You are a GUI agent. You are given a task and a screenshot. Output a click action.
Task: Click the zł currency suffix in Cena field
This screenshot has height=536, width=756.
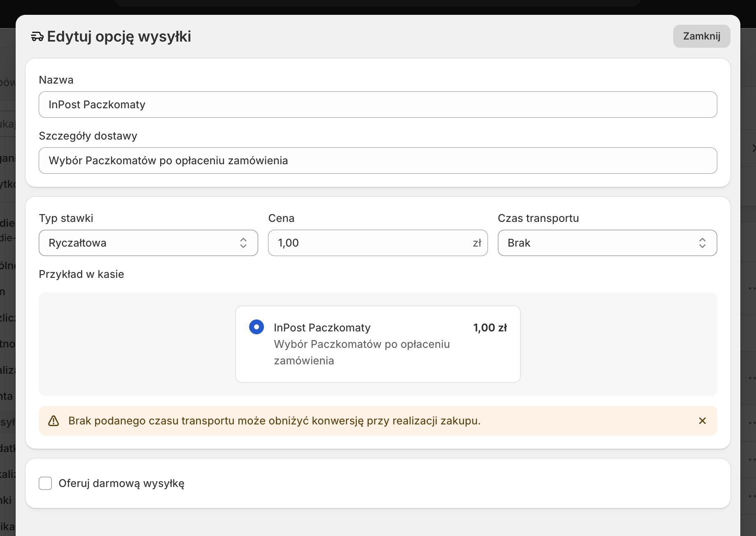pos(477,243)
